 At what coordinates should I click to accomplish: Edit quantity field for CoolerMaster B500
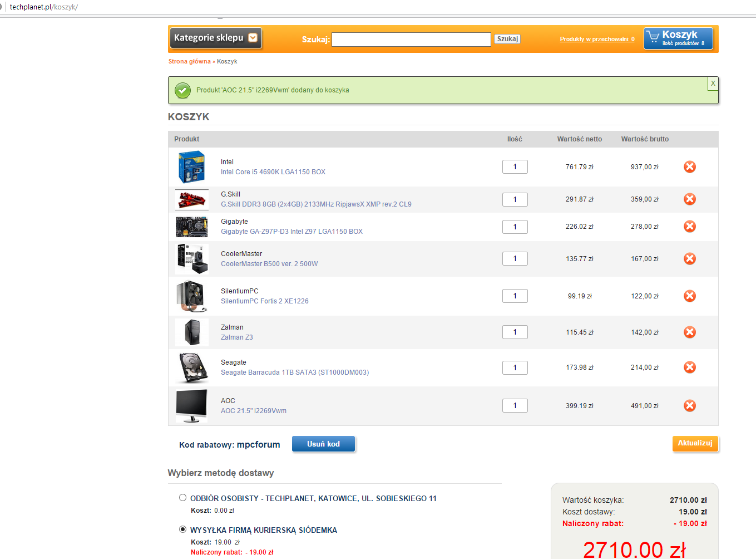[x=515, y=258]
